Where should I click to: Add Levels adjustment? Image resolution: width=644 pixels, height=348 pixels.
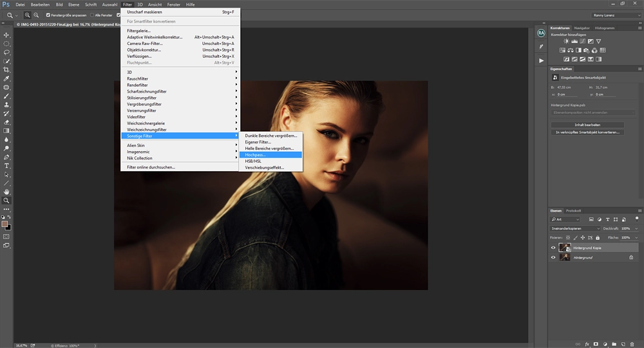(x=574, y=41)
